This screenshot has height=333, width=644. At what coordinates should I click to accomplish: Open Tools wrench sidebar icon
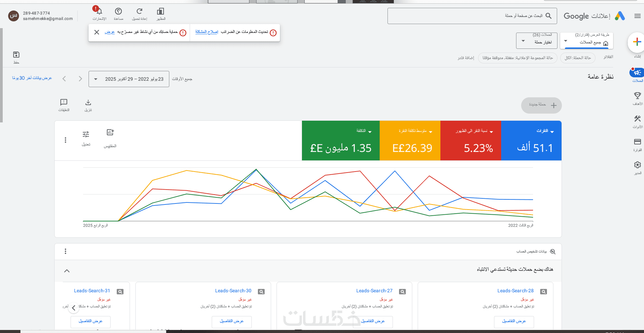click(x=638, y=119)
